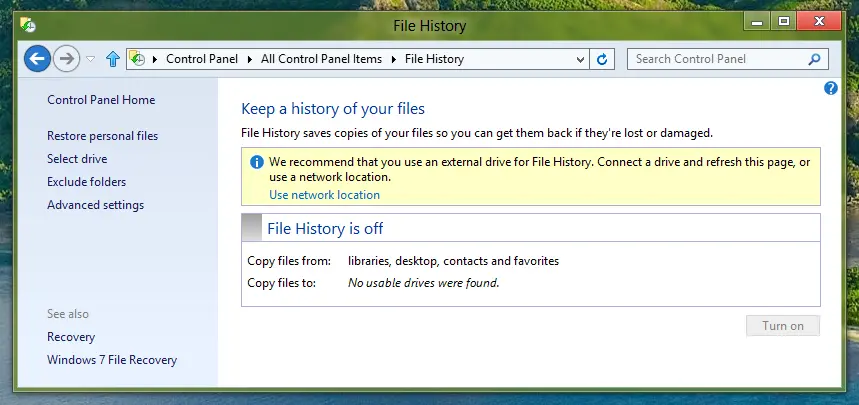Screen dimensions: 859x405
Task: Click the Turn on button
Action: (783, 326)
